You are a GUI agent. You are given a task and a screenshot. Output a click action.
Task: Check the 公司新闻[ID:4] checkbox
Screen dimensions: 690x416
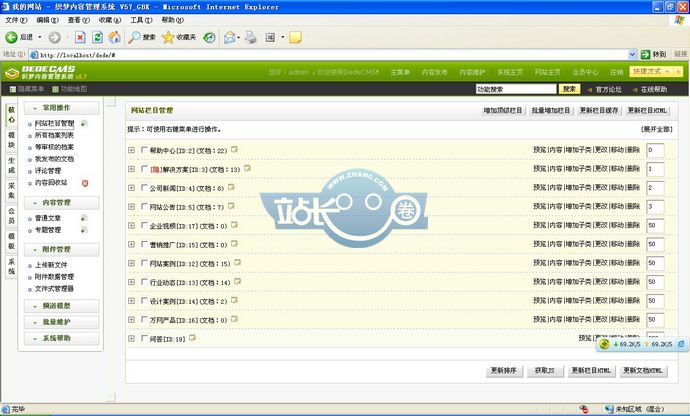point(144,188)
